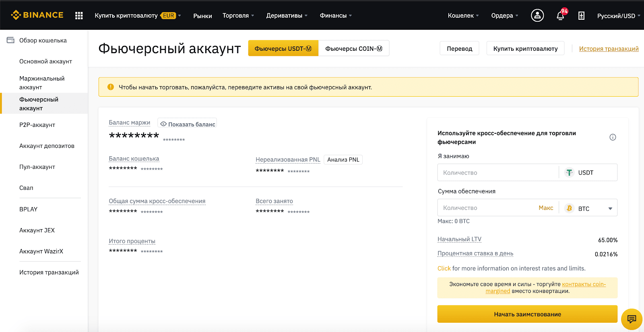Open the apps grid menu icon
The height and width of the screenshot is (332, 644).
click(x=79, y=15)
